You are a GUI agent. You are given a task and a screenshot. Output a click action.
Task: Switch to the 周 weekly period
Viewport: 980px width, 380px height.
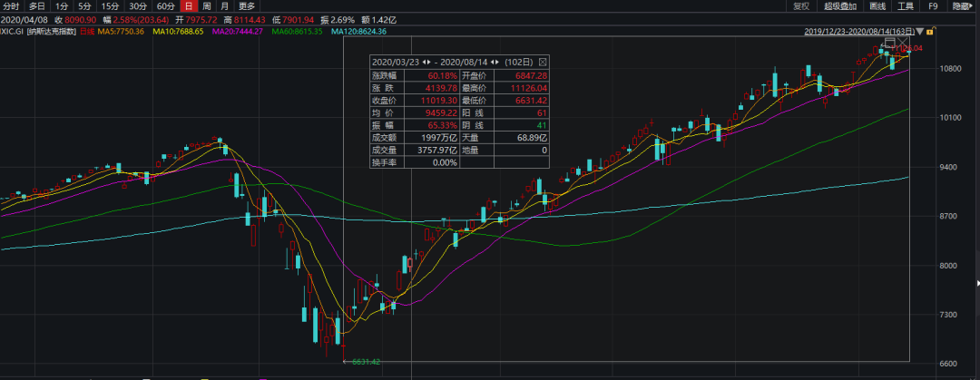coord(207,6)
